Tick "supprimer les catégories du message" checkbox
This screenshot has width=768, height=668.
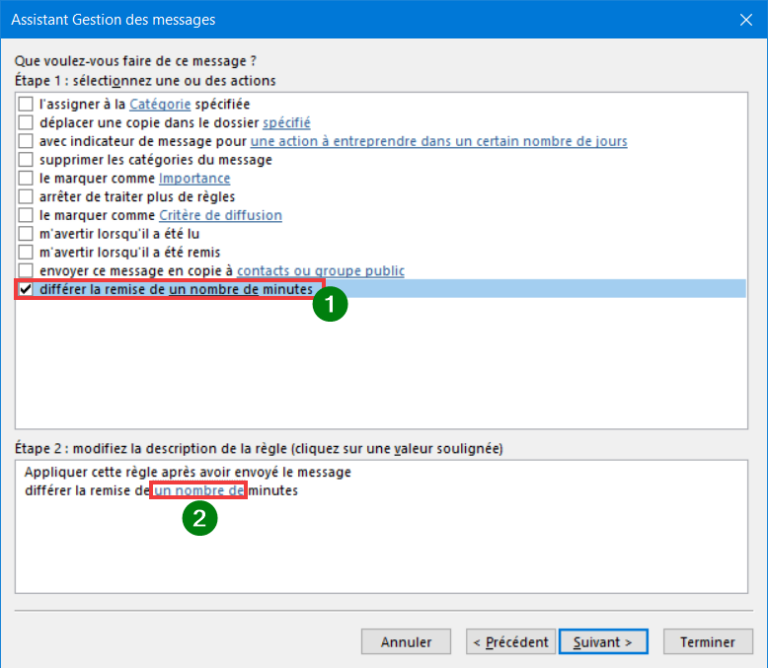(x=26, y=160)
